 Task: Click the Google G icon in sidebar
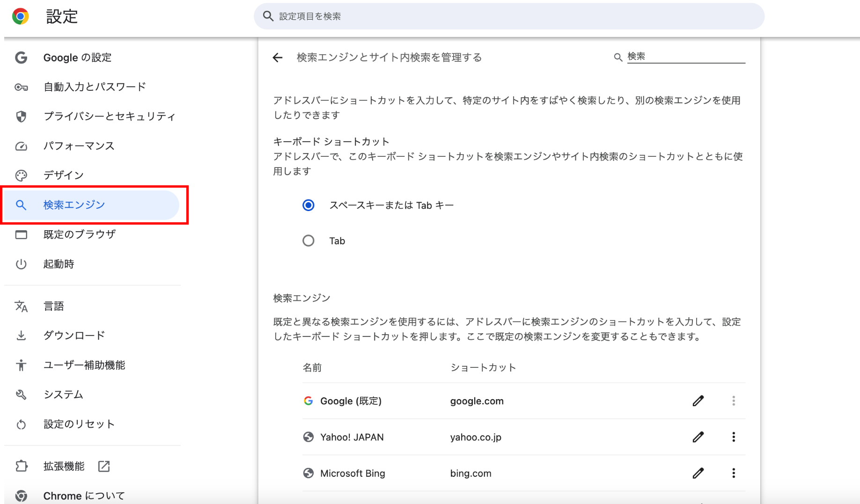(21, 58)
